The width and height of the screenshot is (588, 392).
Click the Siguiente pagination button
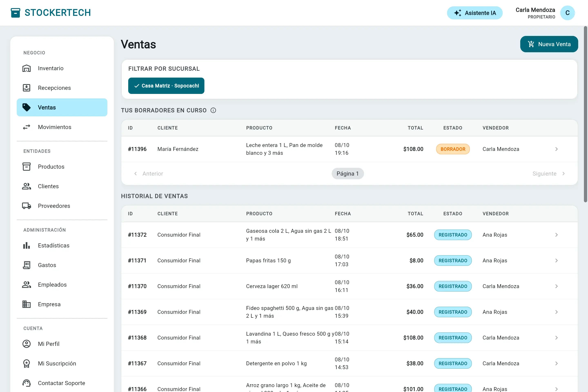tap(549, 174)
